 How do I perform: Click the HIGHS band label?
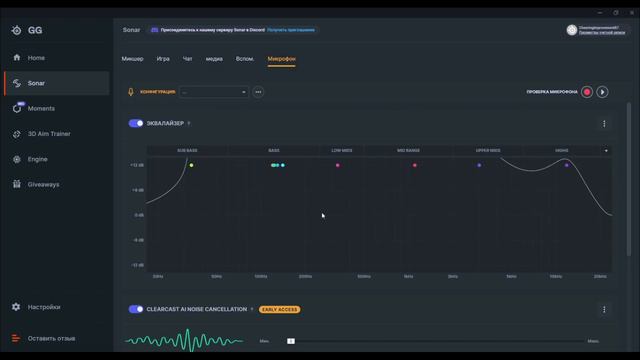[562, 151]
